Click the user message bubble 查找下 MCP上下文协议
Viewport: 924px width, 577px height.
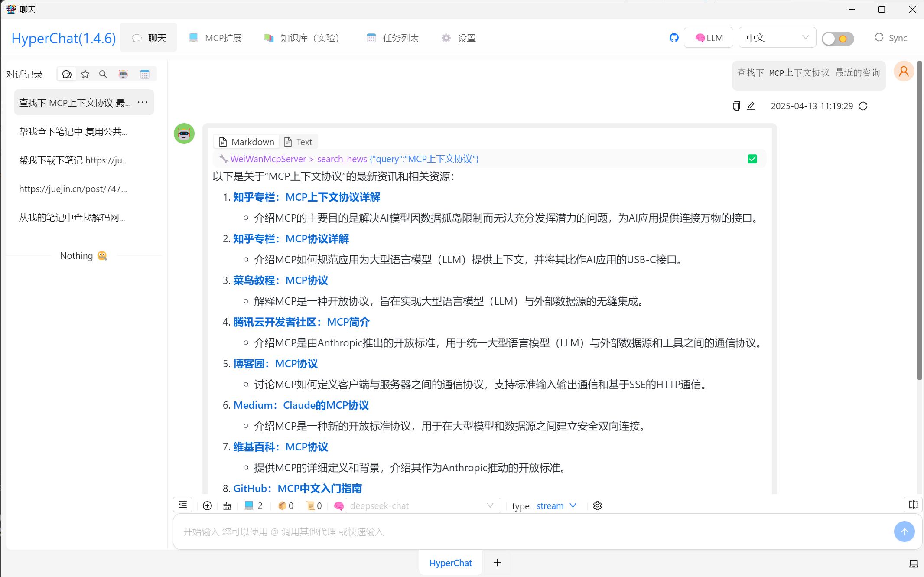click(809, 75)
